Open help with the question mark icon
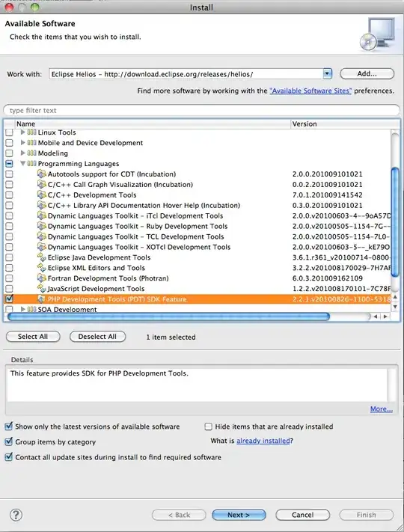 (x=16, y=515)
